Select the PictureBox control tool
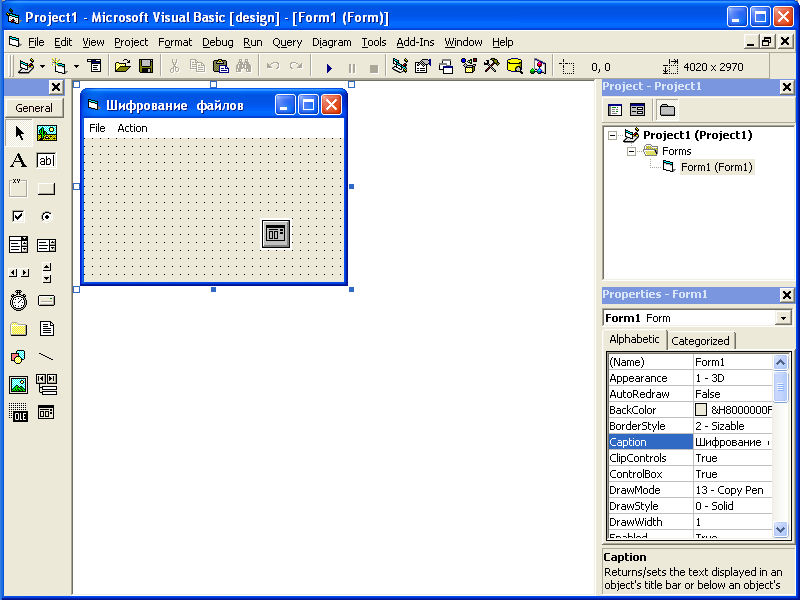Viewport: 800px width, 600px height. click(46, 133)
